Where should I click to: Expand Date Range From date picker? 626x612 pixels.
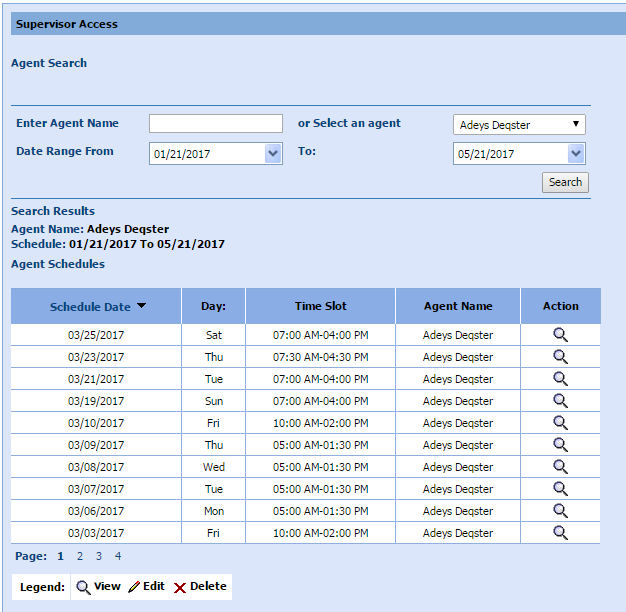coord(273,154)
